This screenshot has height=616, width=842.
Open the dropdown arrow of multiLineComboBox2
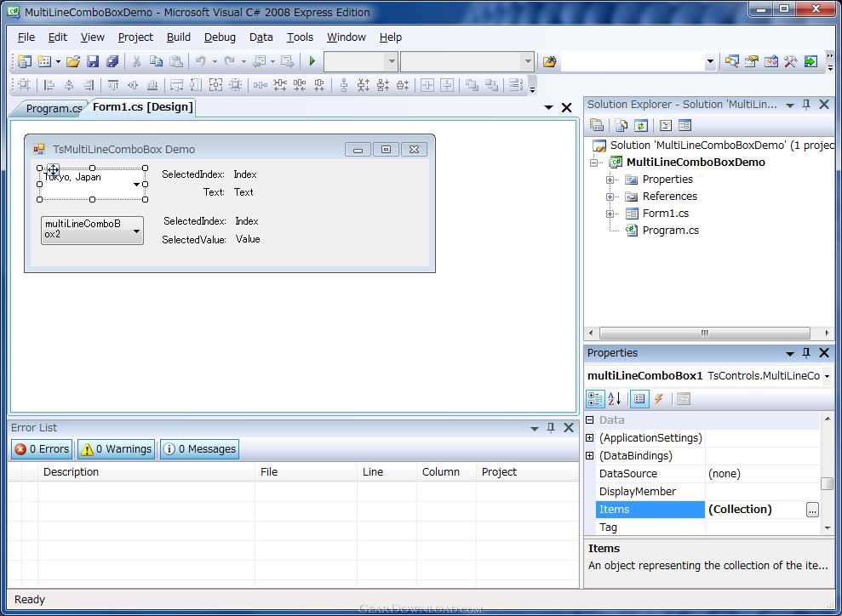tap(136, 231)
